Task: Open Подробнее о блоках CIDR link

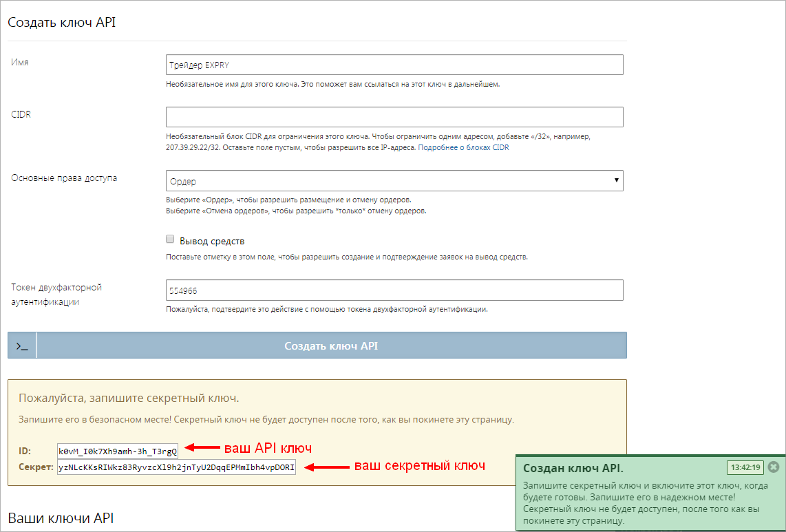Action: (x=464, y=148)
